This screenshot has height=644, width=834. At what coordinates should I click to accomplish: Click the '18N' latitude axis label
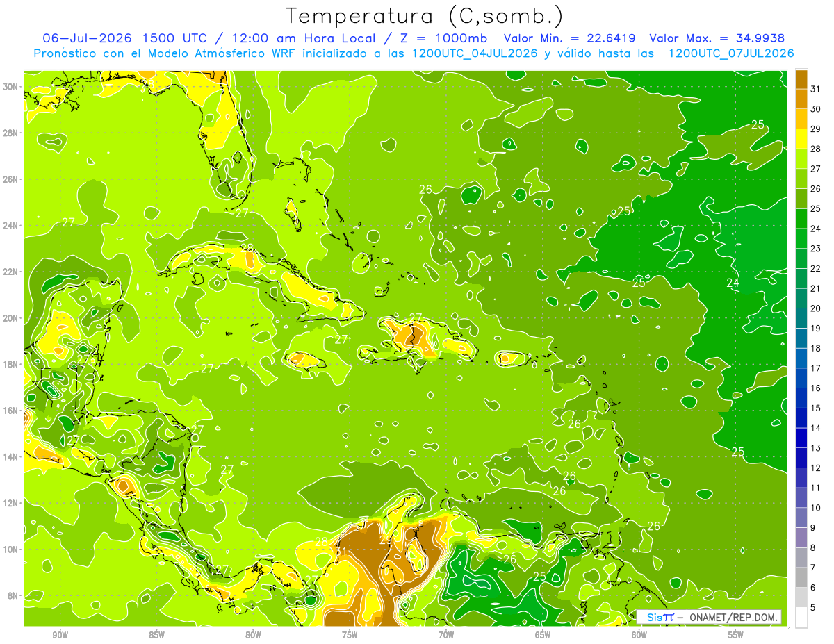[10, 364]
